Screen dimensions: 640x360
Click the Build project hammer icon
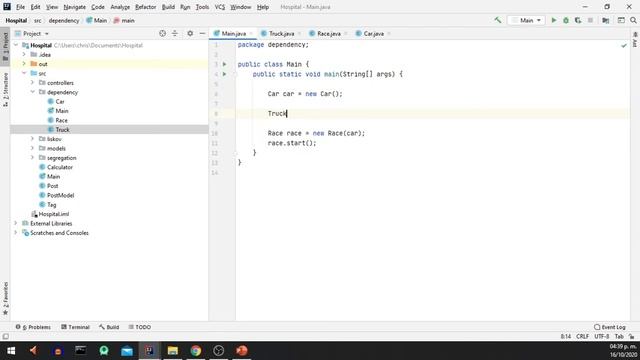coord(498,20)
